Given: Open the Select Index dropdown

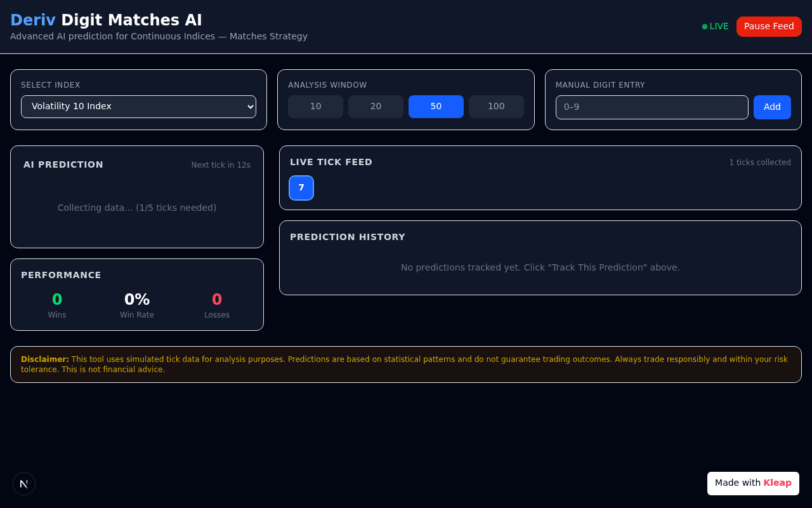Looking at the screenshot, I should 138,107.
